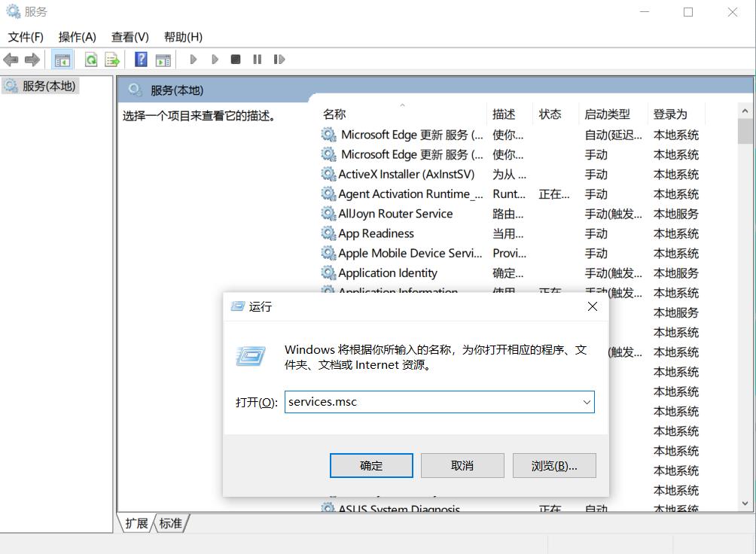756x554 pixels.
Task: Click the 确定 button in Run dialog
Action: coord(371,466)
